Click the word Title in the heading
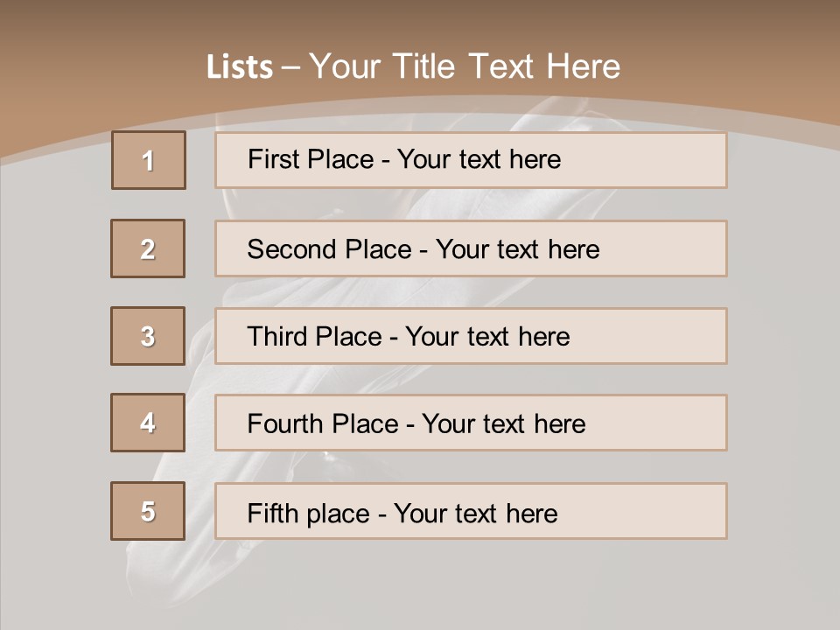The height and width of the screenshot is (630, 840). point(423,67)
